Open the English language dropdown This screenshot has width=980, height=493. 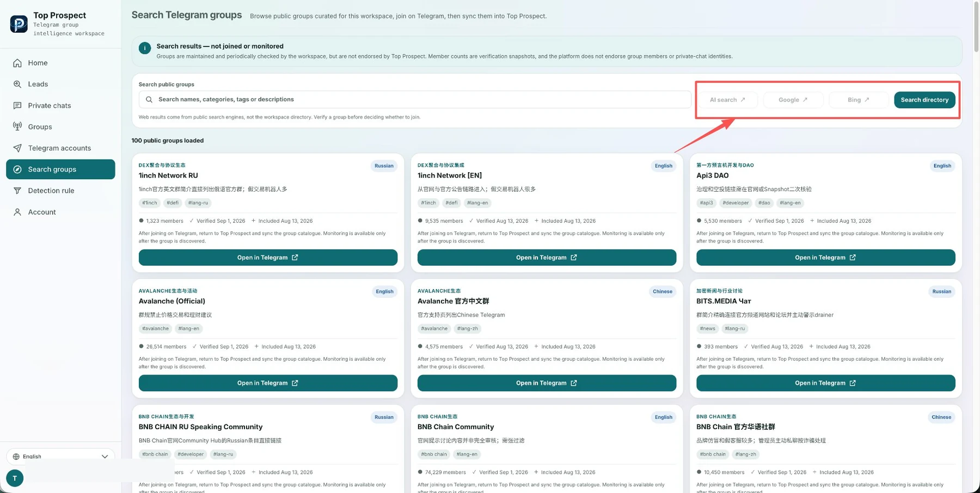click(60, 457)
